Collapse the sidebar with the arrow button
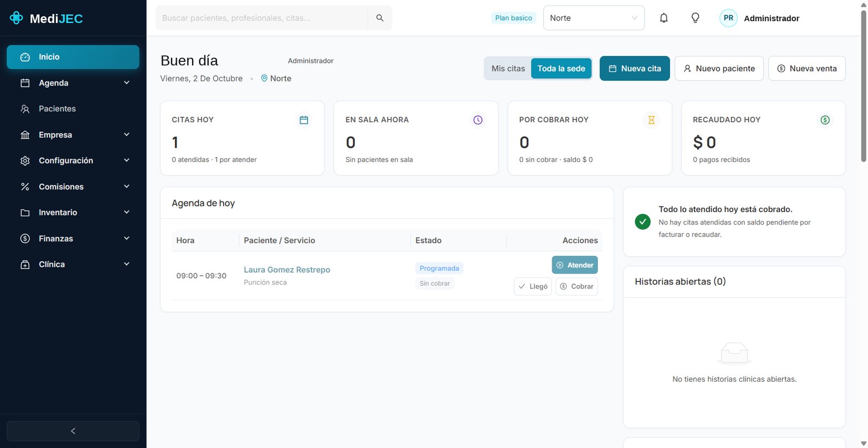The width and height of the screenshot is (868, 448). pos(73,431)
